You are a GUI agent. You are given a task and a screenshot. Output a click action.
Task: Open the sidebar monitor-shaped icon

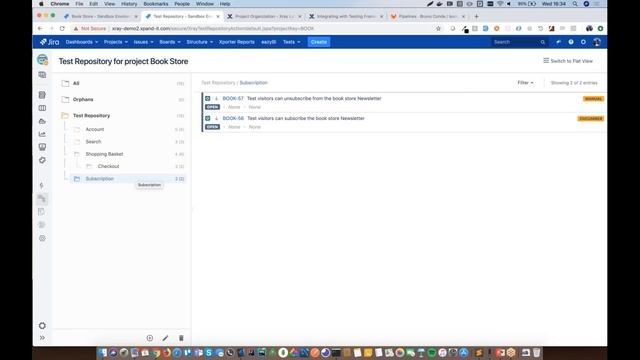(42, 147)
